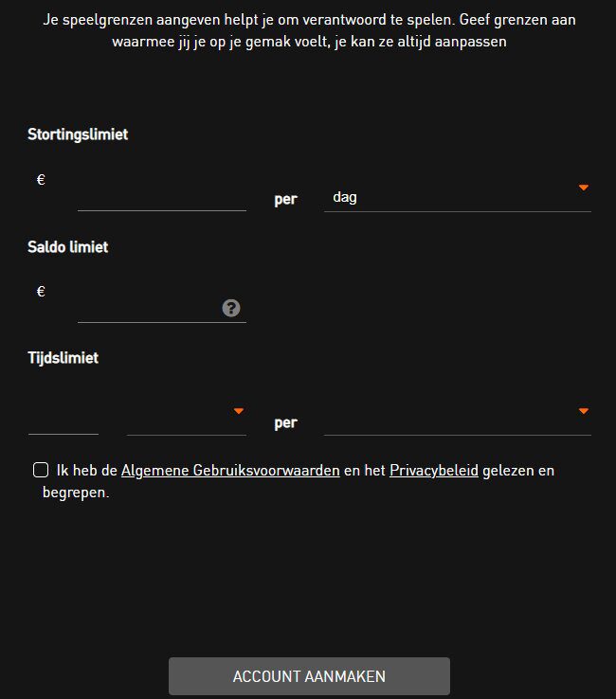Focus the Saldo limiet amount field
The image size is (616, 699).
150,309
